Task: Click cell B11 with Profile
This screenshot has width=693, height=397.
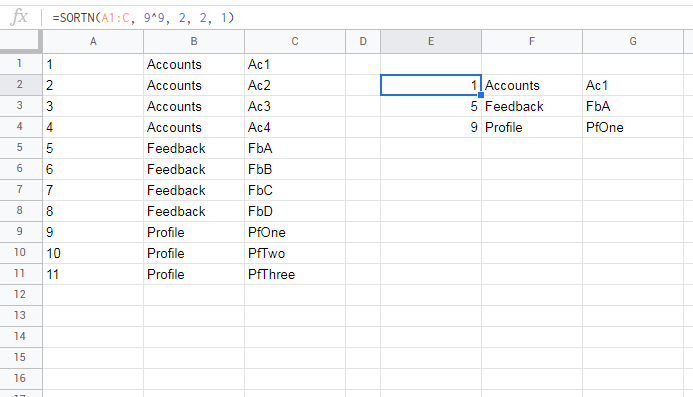Action: [x=194, y=274]
